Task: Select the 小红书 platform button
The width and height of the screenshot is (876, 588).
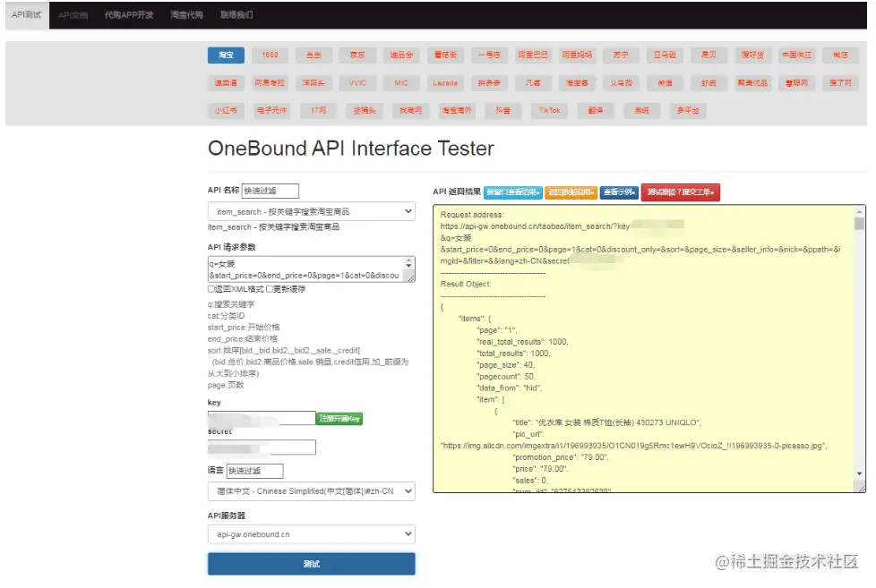Action: [x=226, y=111]
